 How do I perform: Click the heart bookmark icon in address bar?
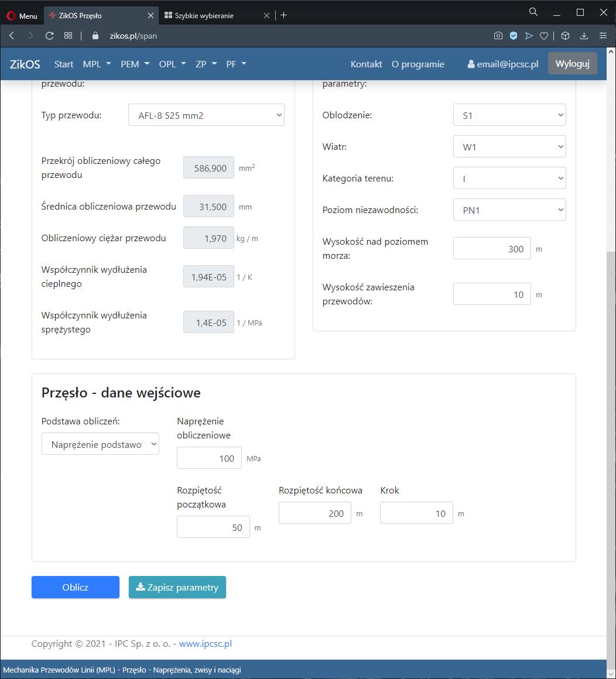543,36
